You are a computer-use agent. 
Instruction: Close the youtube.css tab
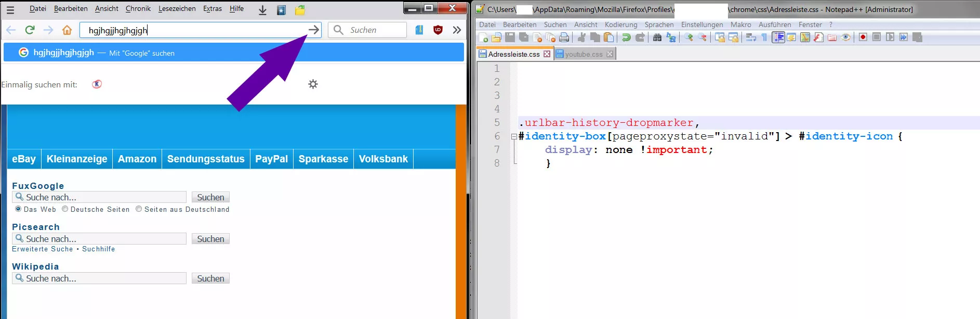tap(610, 54)
